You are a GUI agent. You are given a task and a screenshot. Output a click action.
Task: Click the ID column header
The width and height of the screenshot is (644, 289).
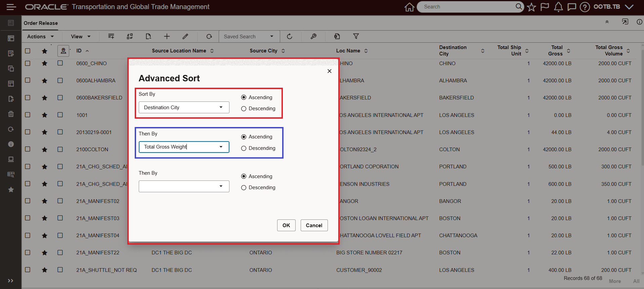(79, 51)
